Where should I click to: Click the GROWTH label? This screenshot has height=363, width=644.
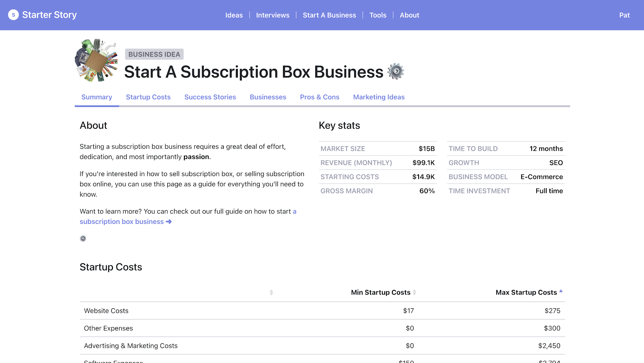coord(464,162)
